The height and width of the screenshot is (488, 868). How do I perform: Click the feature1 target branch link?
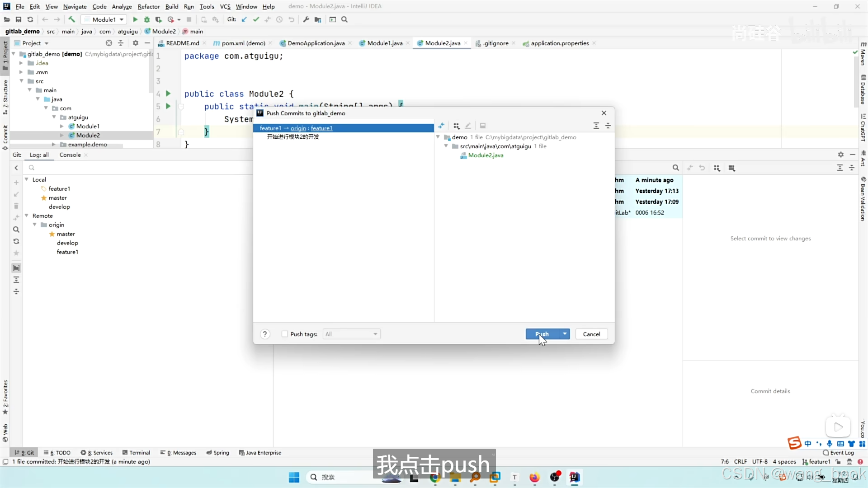tap(321, 128)
